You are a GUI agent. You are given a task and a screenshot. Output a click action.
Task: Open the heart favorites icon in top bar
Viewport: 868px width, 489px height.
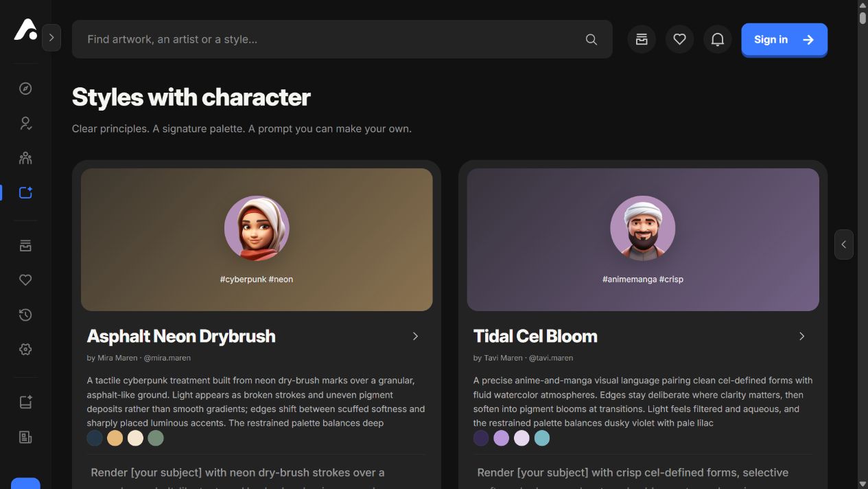click(x=679, y=39)
